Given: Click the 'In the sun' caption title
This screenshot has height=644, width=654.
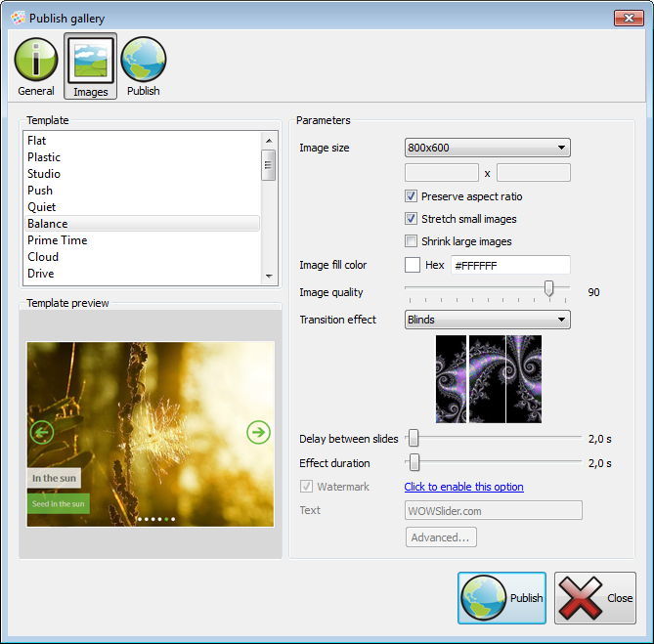Looking at the screenshot, I should (54, 478).
